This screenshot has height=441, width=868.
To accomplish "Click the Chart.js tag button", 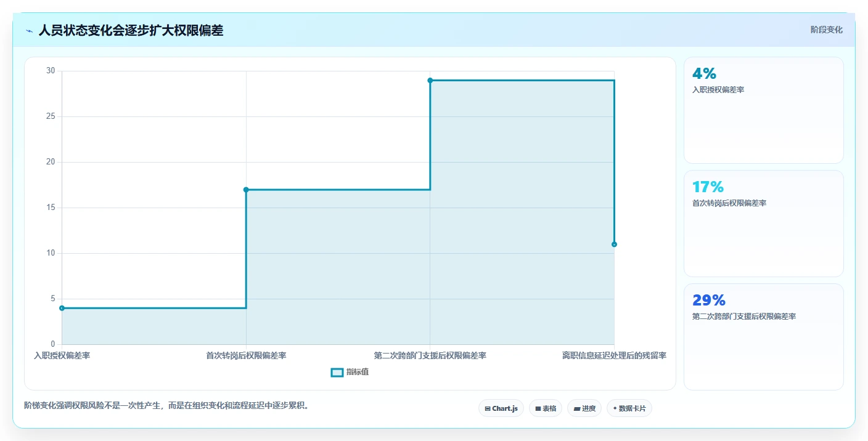I will click(501, 408).
